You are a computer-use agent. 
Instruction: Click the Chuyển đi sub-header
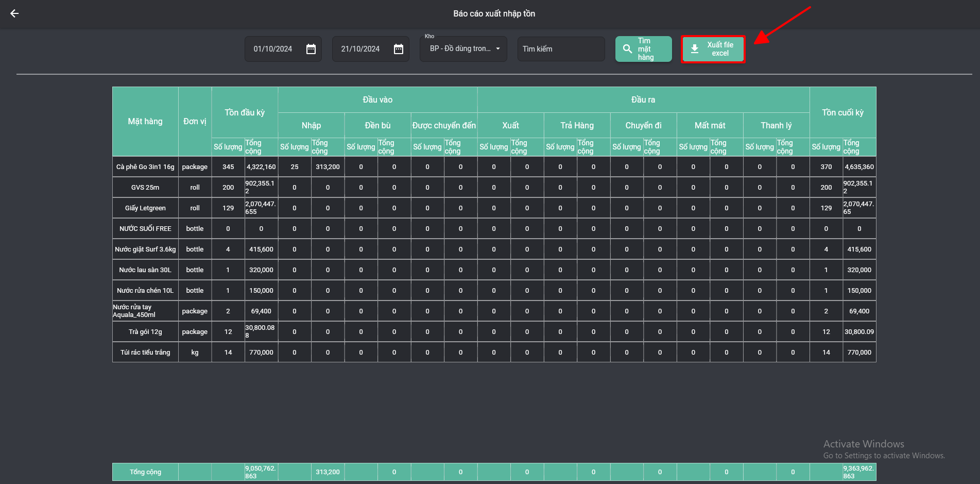643,125
